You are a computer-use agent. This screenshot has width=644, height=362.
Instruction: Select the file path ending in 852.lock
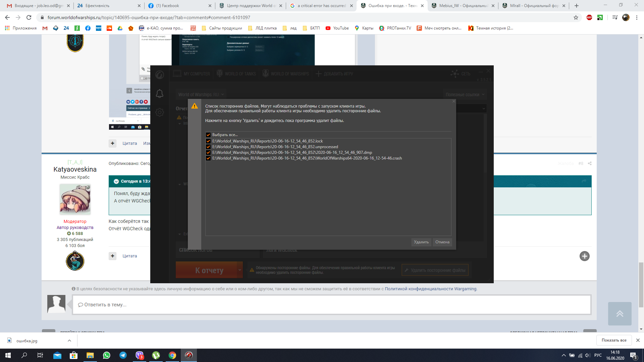coord(267,141)
